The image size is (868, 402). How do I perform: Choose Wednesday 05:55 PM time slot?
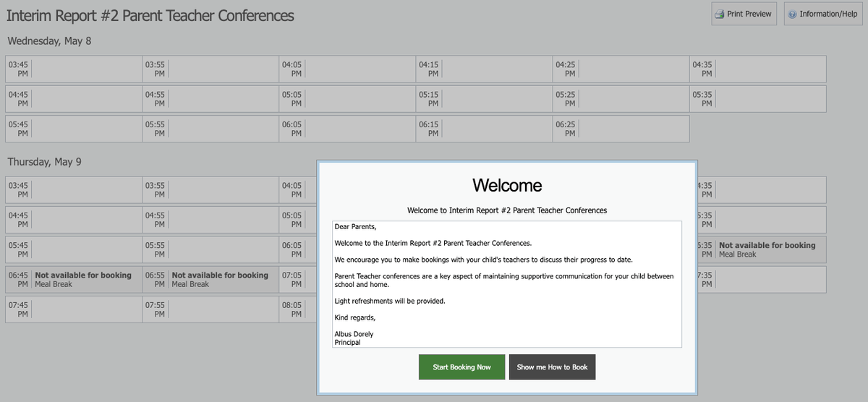pos(210,129)
